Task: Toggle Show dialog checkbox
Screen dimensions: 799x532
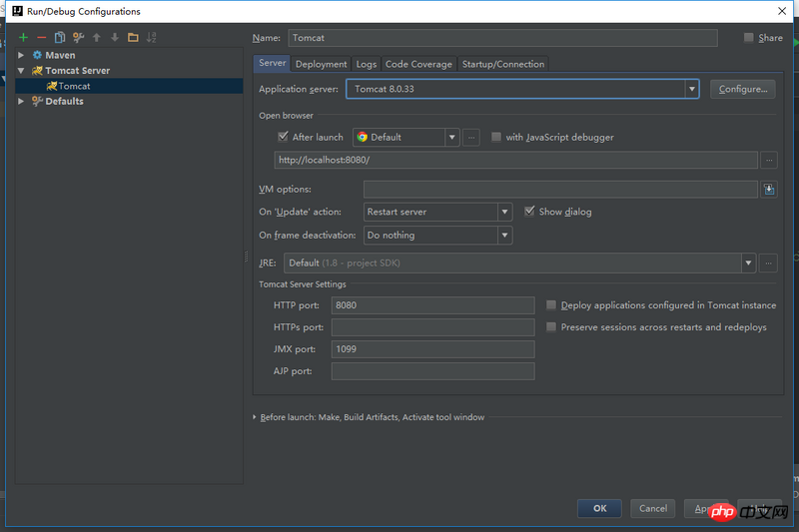Action: coord(529,212)
